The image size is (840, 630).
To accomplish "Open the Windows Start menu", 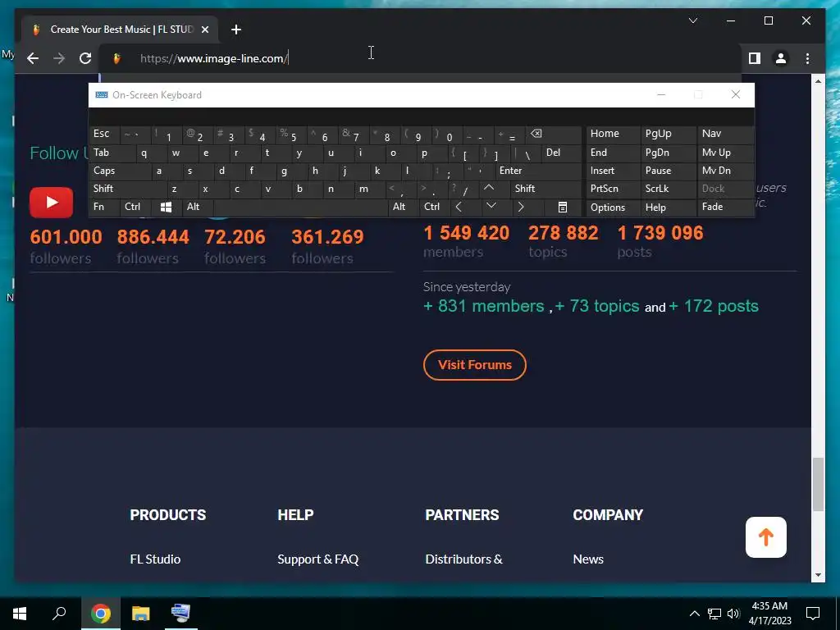I will click(20, 614).
